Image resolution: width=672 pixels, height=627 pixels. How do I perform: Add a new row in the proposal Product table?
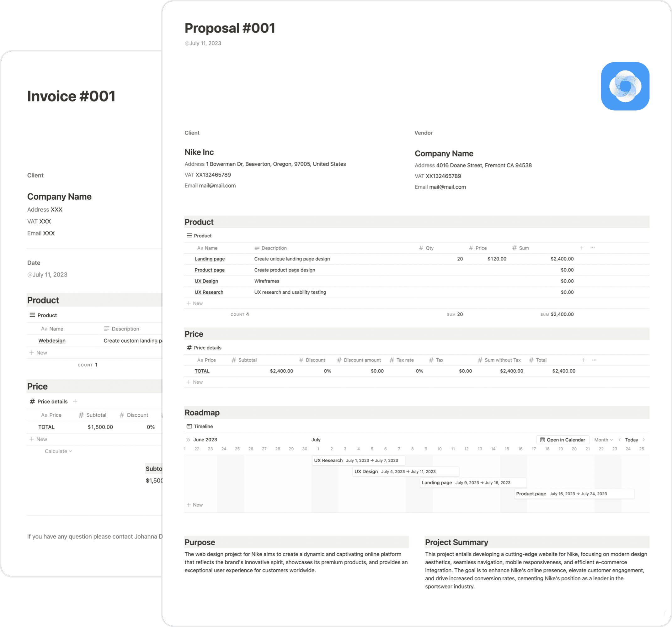tap(195, 303)
